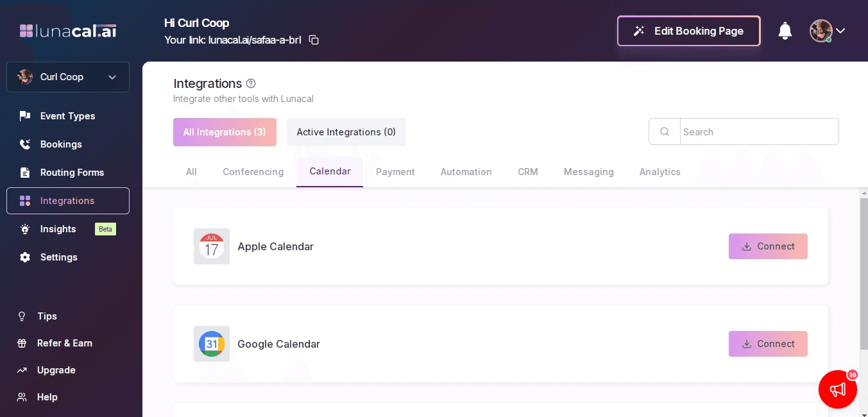Click the Routing Forms document icon
The height and width of the screenshot is (417, 868).
click(x=25, y=173)
